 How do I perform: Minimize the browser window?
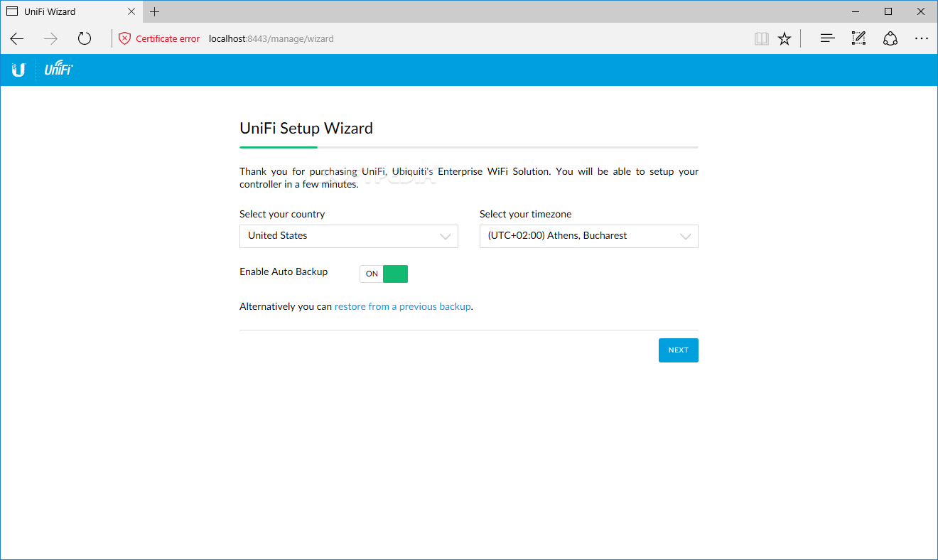tap(856, 11)
